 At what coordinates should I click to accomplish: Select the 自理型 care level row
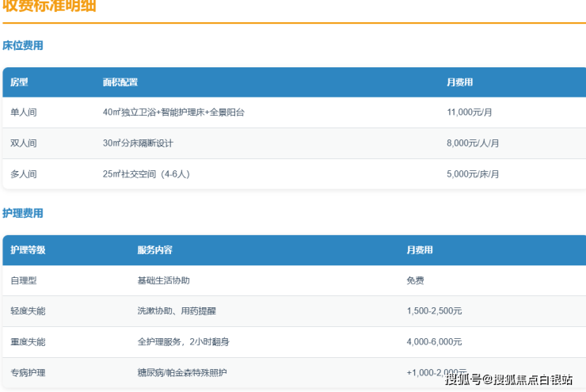23,280
